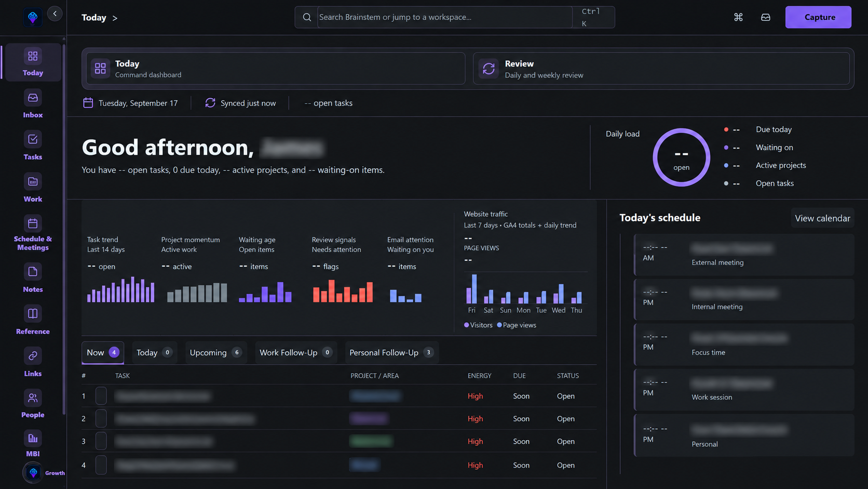Click the Brainstem logo at top left
Image resolution: width=868 pixels, height=489 pixels.
33,18
